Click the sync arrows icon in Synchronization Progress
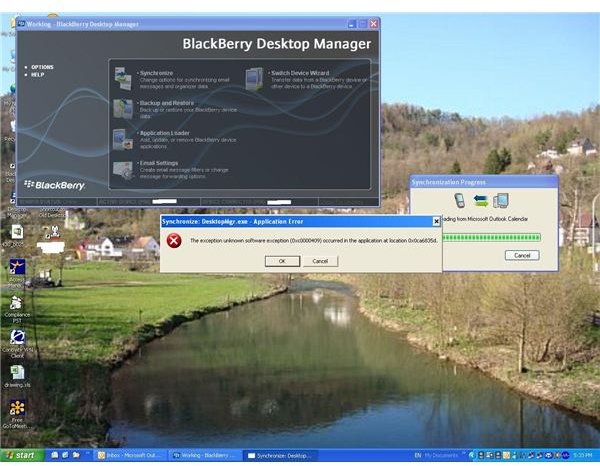Viewport: 600px width, 466px height. (481, 200)
